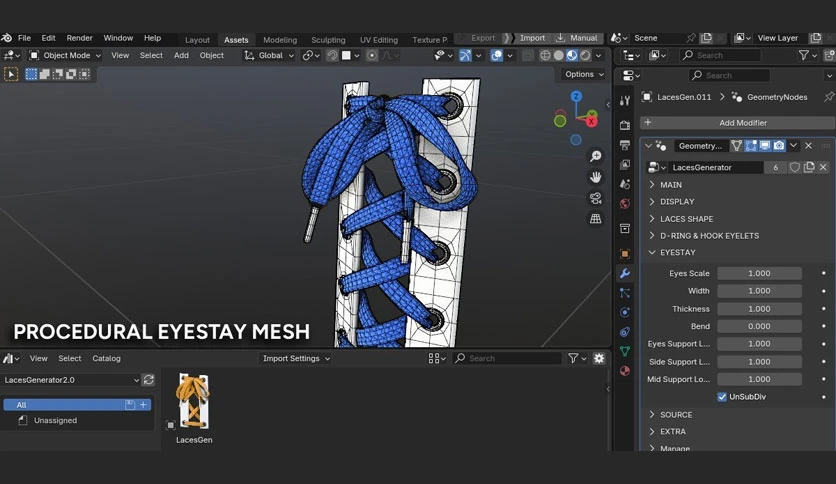Switch to the UV Editing workspace tab
836x484 pixels.
pos(379,40)
